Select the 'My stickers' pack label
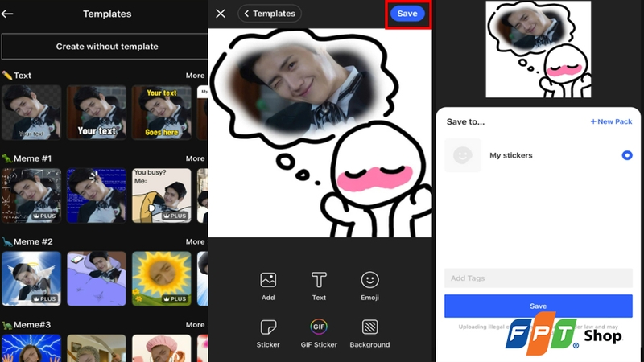Viewport: 644px width, 362px height. point(511,155)
